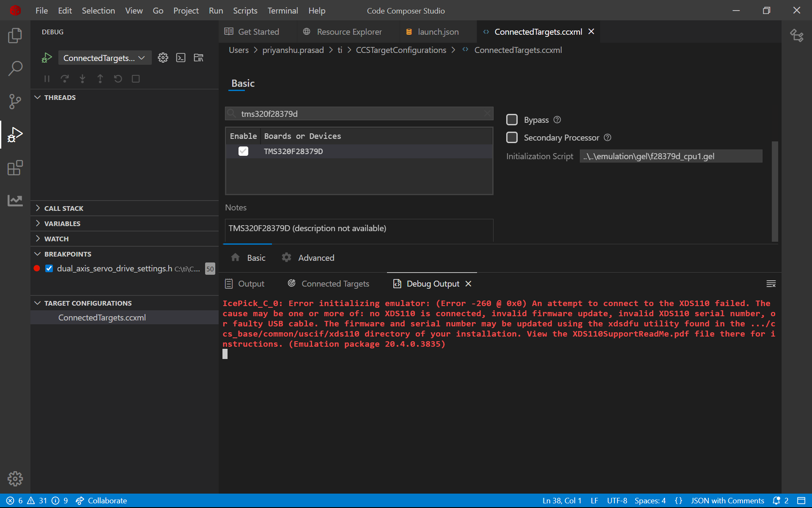Viewport: 812px width, 508px height.
Task: Expand the CALL STACK section
Action: point(124,208)
